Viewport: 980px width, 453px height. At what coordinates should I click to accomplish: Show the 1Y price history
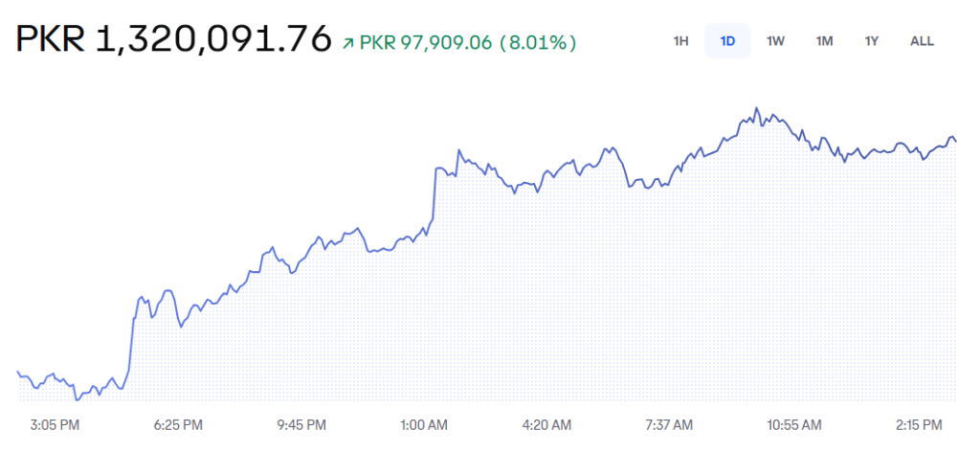pyautogui.click(x=871, y=41)
